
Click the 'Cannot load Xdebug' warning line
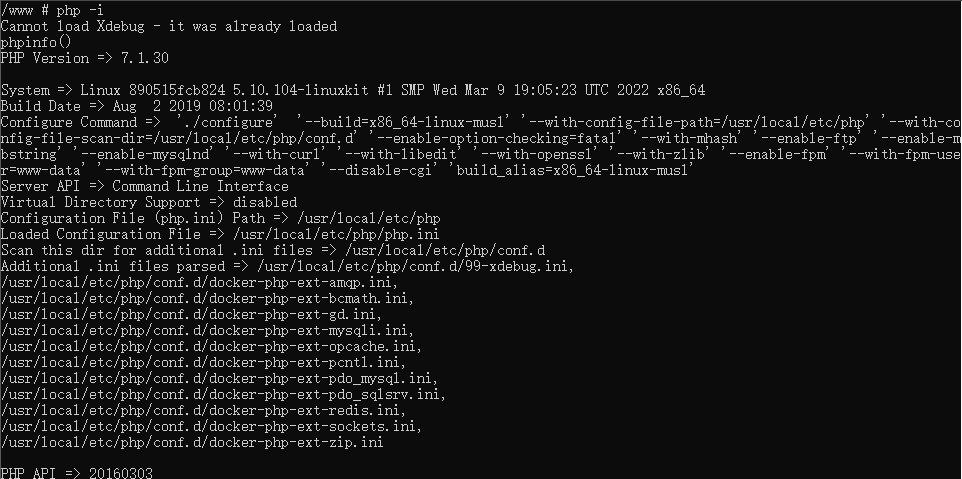169,26
